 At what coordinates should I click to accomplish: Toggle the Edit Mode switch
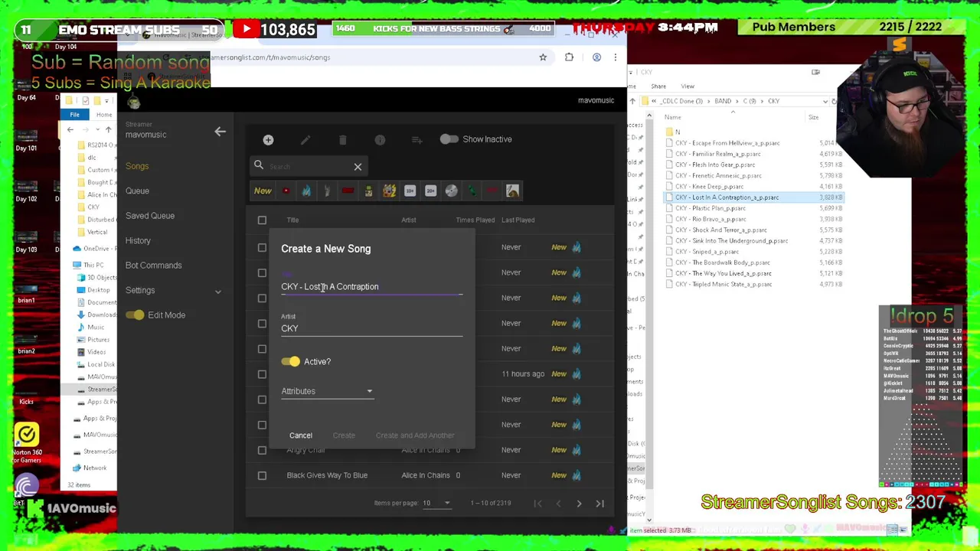pos(135,315)
